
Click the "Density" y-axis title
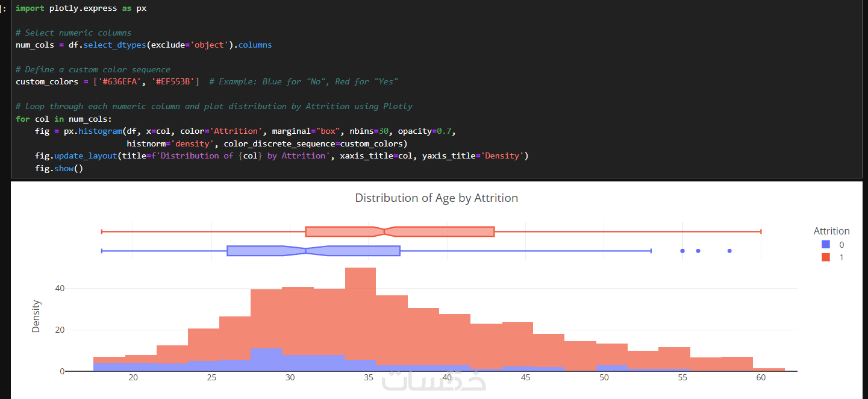pyautogui.click(x=36, y=316)
